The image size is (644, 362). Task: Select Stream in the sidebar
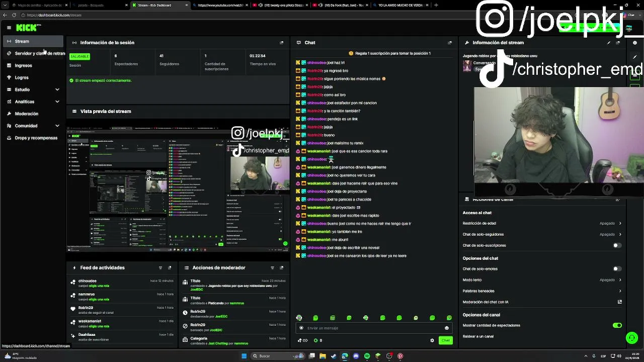pos(33,41)
